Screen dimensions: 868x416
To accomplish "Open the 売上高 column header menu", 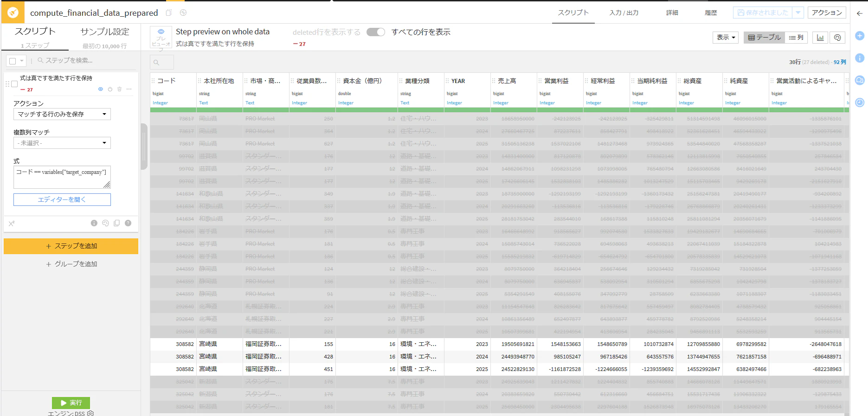I will click(507, 81).
